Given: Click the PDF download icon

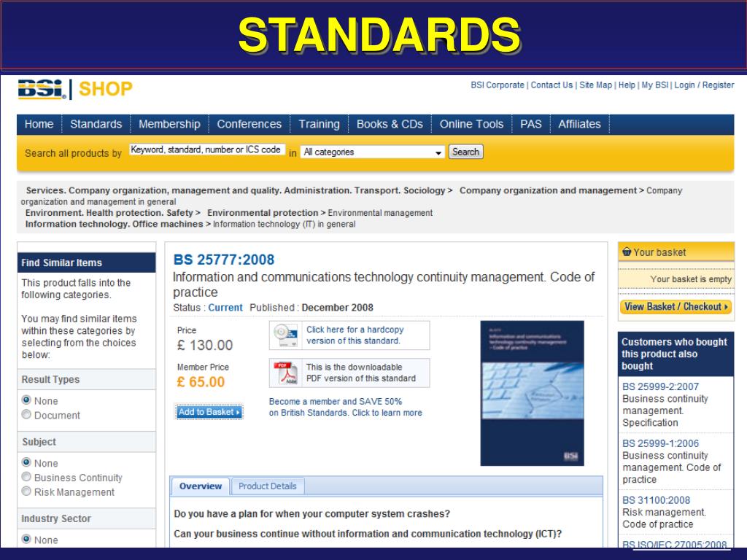Looking at the screenshot, I should point(285,373).
